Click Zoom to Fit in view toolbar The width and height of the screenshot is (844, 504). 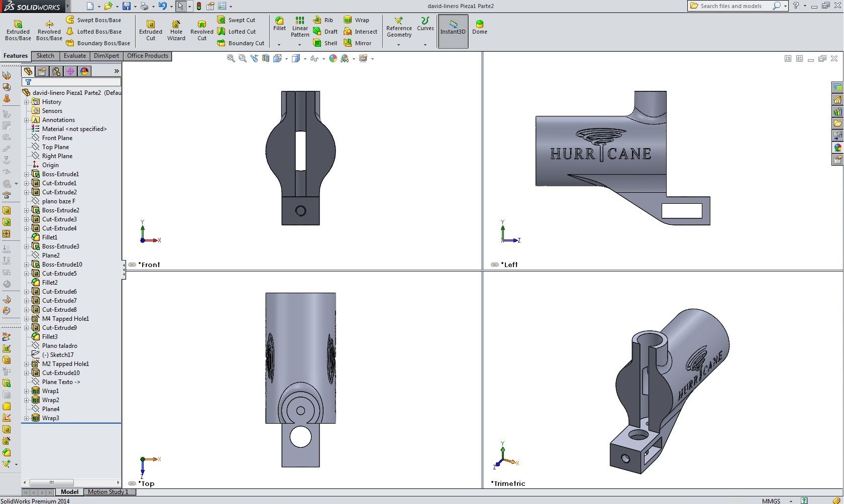pyautogui.click(x=231, y=59)
